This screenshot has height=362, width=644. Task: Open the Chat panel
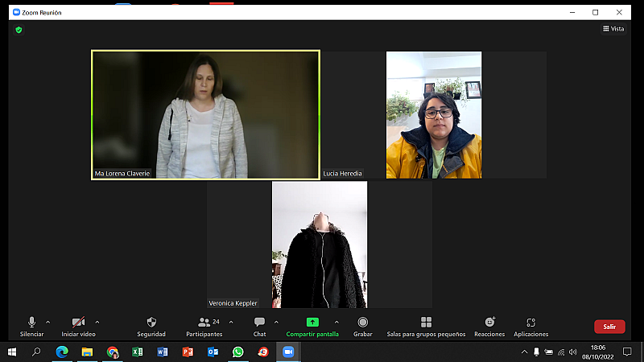259,326
